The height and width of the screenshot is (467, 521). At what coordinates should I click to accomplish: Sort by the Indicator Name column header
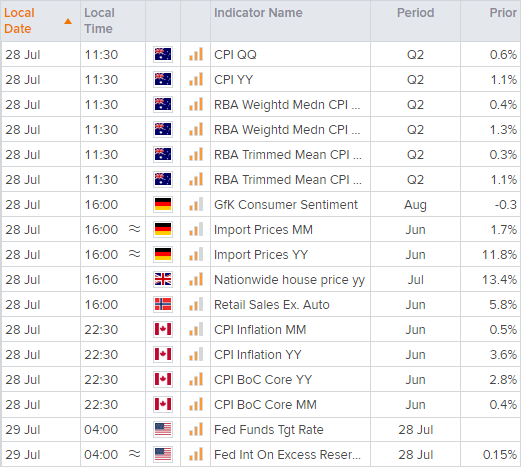pyautogui.click(x=258, y=13)
